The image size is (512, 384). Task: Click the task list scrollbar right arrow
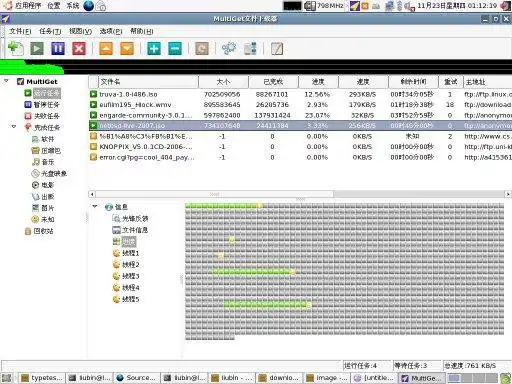coord(508,194)
